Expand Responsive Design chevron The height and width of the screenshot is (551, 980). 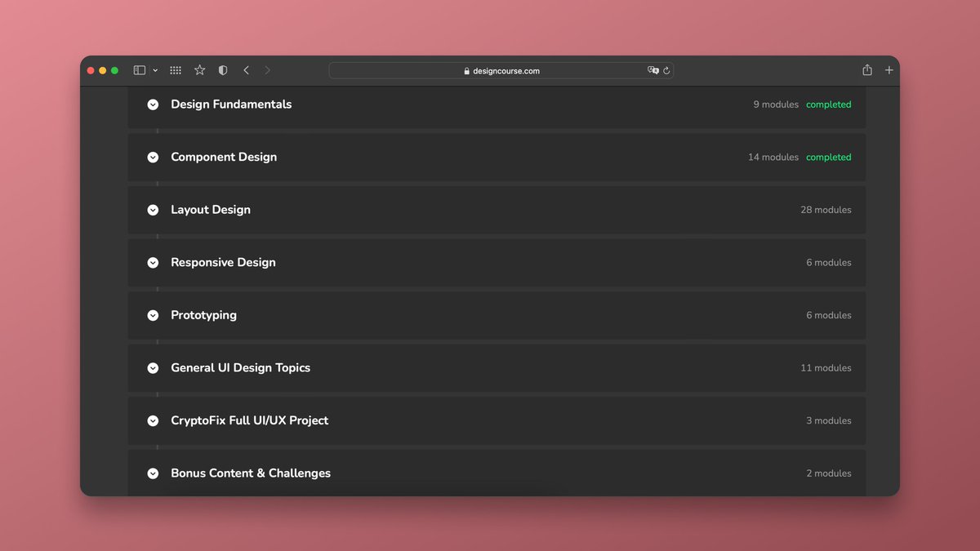153,263
